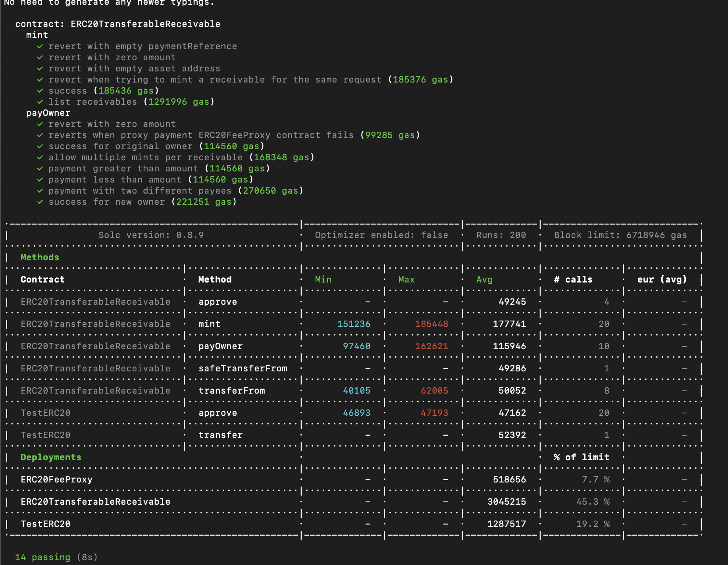
Task: Click the 'Method' column header
Action: pos(215,280)
